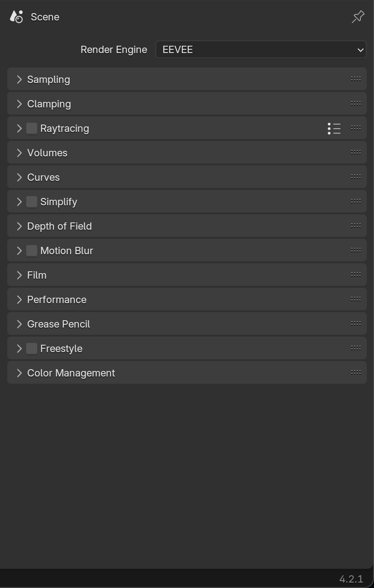Click the 4.2.1 version number
The image size is (374, 588).
(x=351, y=579)
